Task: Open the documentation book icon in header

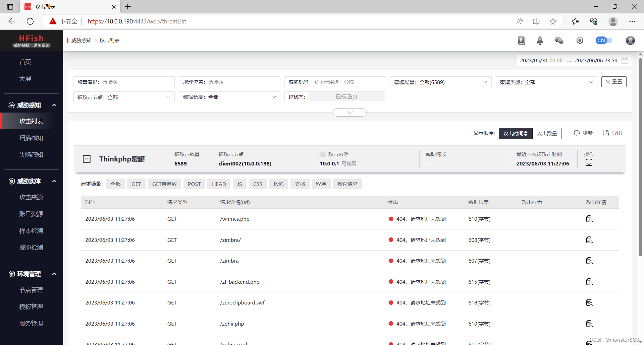Action: tap(521, 41)
